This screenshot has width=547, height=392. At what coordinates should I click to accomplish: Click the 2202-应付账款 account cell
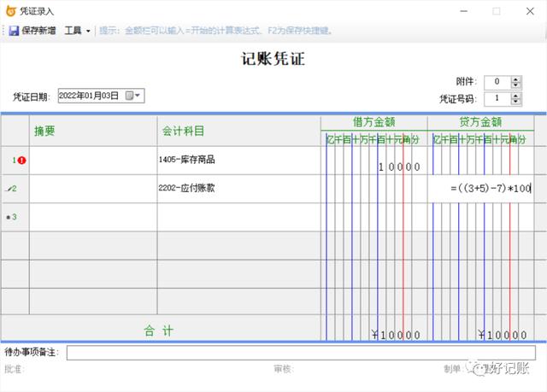(239, 189)
